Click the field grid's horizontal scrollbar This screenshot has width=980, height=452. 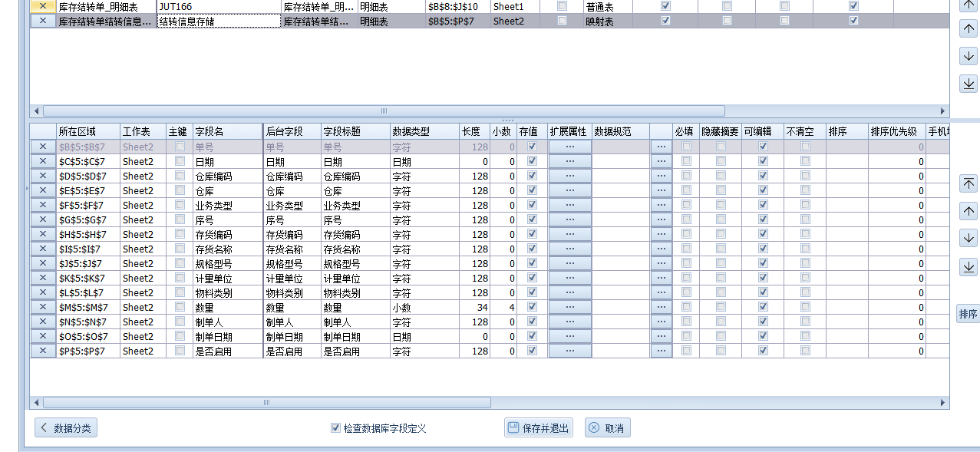266,402
